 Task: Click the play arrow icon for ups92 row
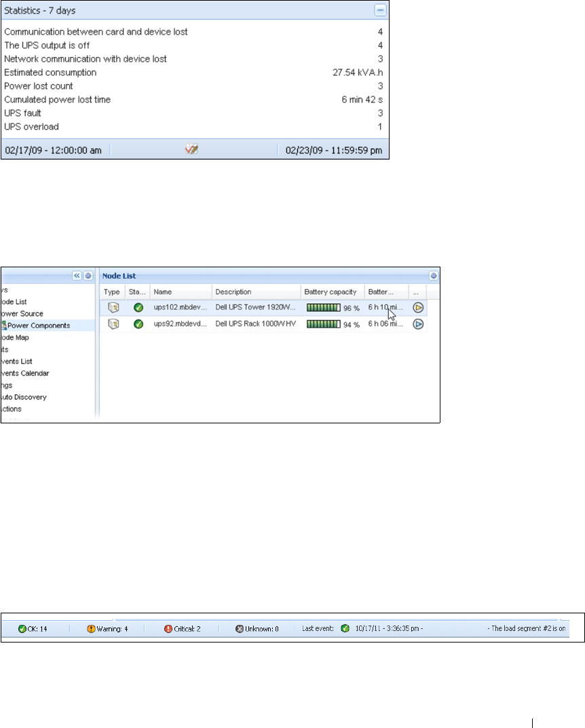pos(418,324)
